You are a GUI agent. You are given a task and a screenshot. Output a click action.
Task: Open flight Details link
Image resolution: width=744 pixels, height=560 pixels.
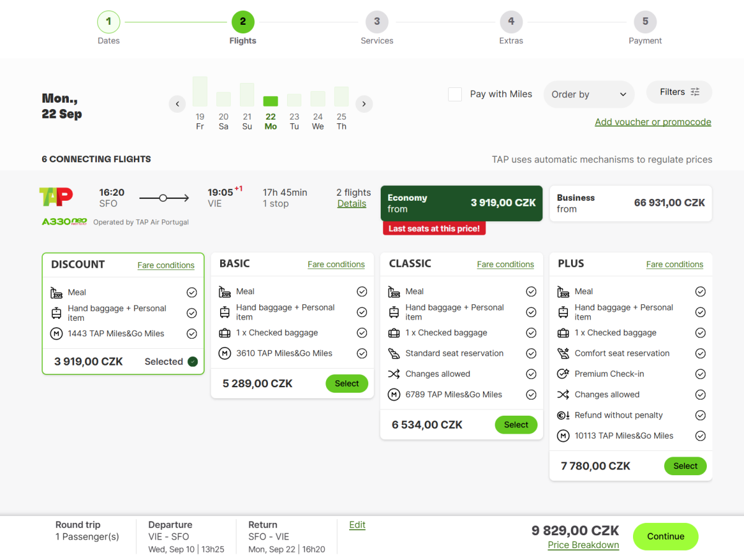[x=352, y=204]
